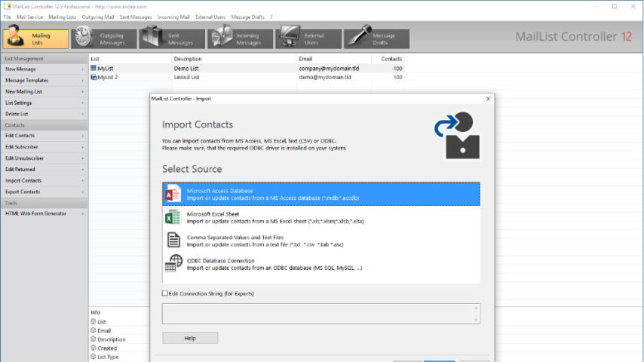The image size is (644, 362).
Task: Open the Mailing Lists menu
Action: click(x=63, y=17)
